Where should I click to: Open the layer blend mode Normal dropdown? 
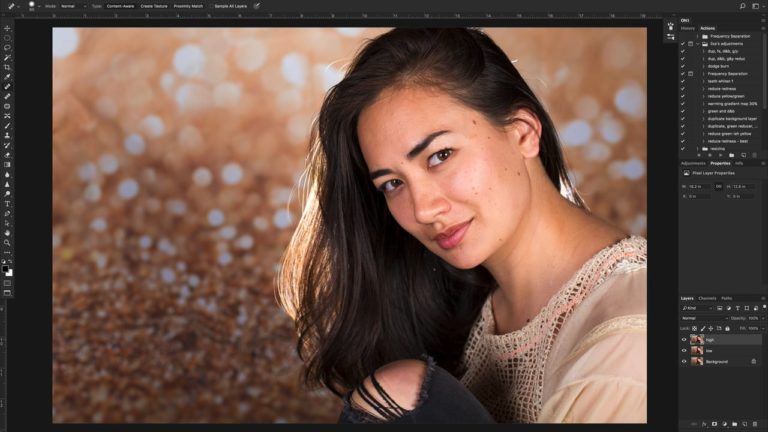tap(704, 318)
